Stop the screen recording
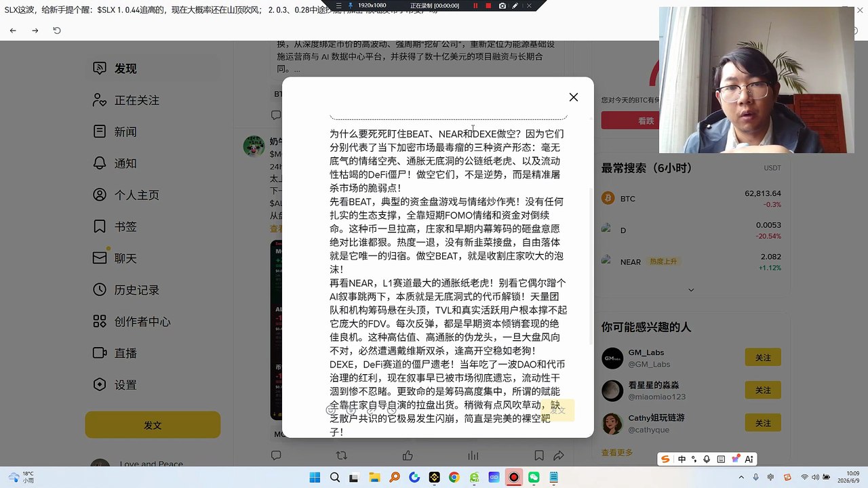Viewport: 868px width, 488px height. [489, 5]
